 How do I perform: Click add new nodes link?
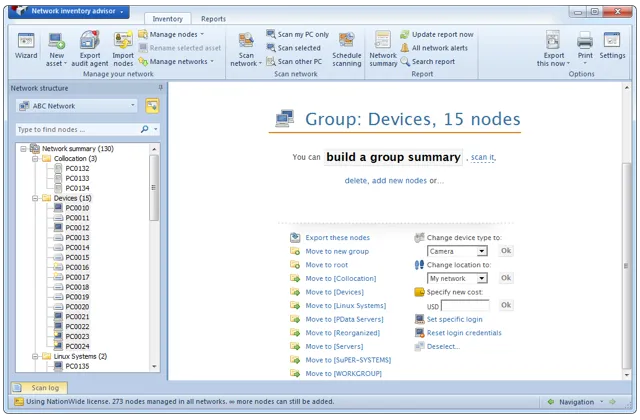point(399,180)
